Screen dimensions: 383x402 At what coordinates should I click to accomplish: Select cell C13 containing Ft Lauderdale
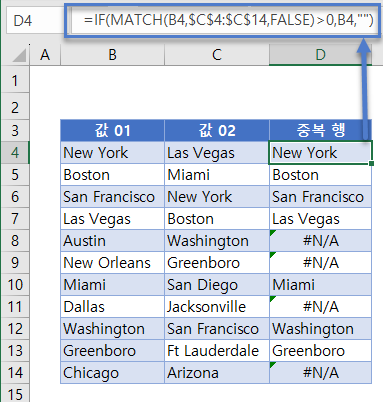(x=217, y=351)
